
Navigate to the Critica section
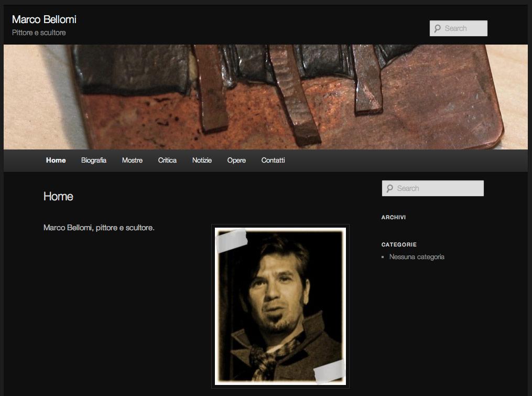(167, 160)
